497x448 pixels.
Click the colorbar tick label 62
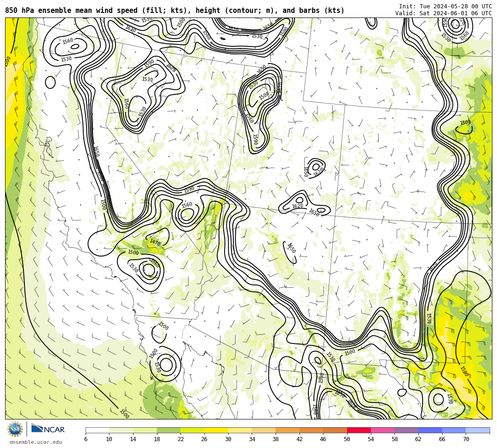click(418, 439)
